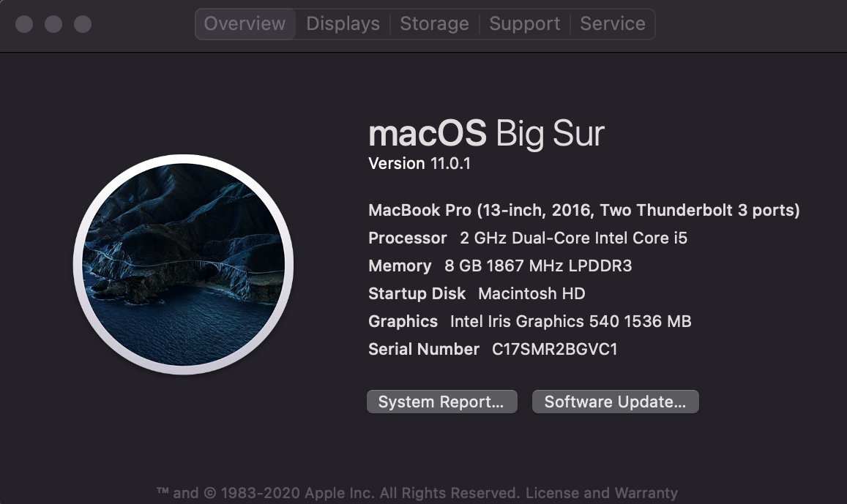847x504 pixels.
Task: Click the Startup Disk Macintosh HD line
Action: point(477,294)
